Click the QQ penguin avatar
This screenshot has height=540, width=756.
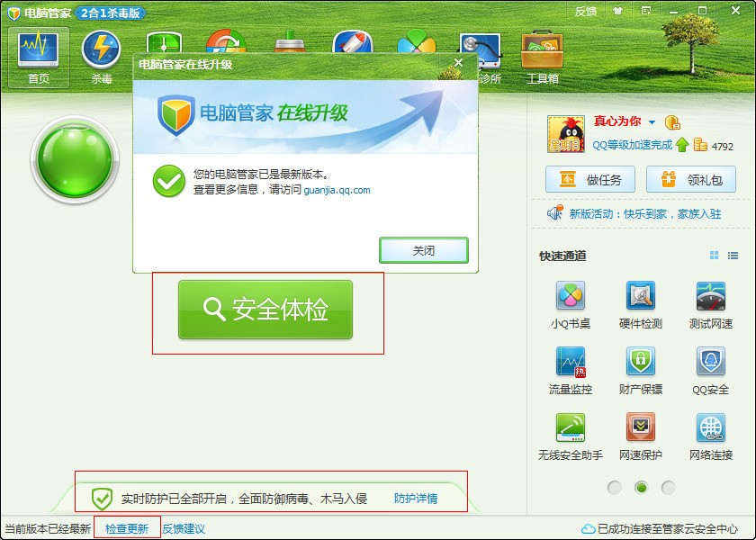[566, 134]
